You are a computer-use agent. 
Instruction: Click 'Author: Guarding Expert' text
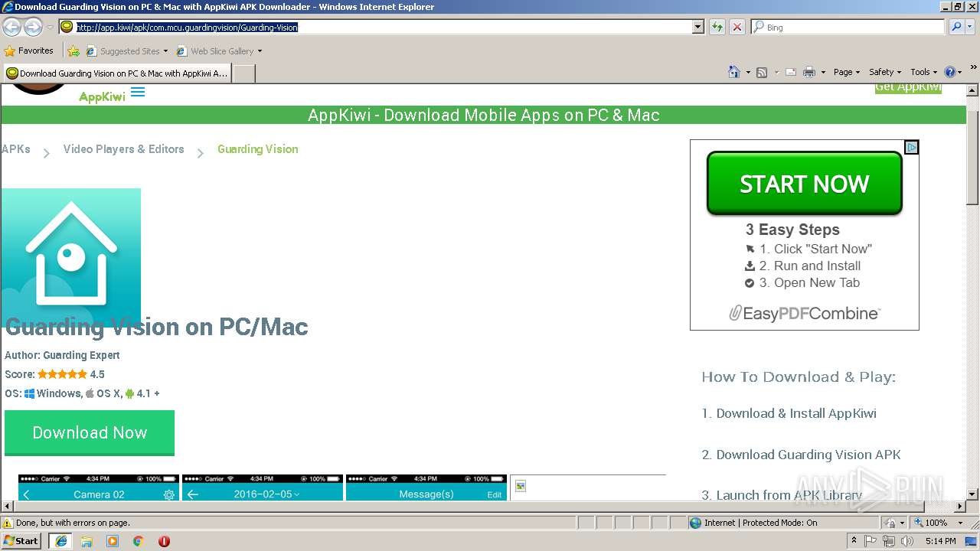[x=62, y=355]
